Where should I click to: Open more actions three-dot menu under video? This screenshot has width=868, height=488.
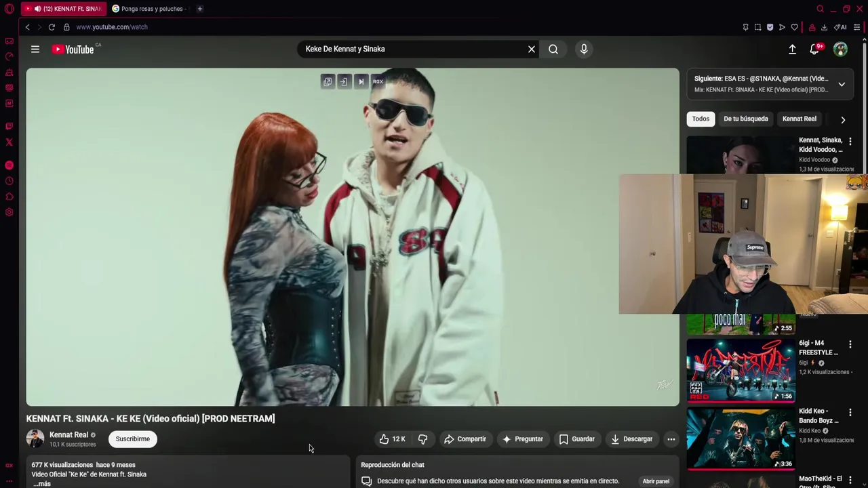[671, 439]
